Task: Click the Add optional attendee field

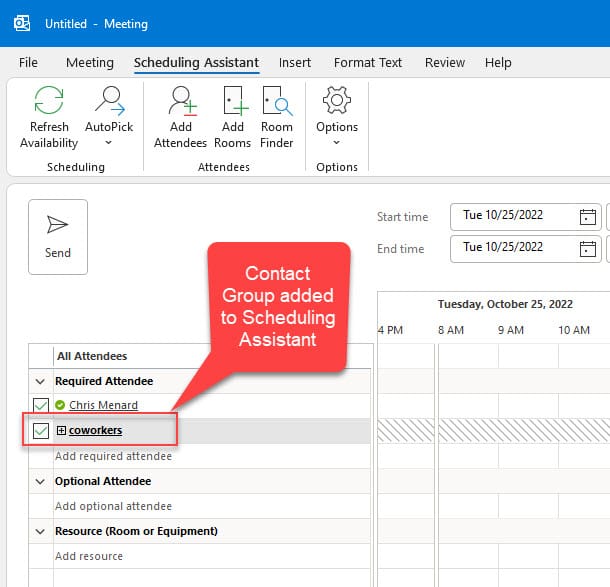Action: [113, 506]
